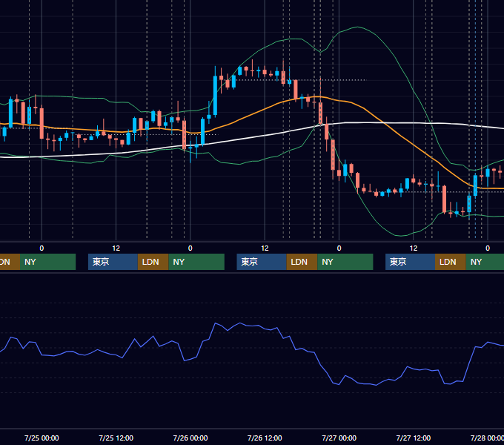Click the hour label 12 above 7/26 12:00

[x=265, y=248]
